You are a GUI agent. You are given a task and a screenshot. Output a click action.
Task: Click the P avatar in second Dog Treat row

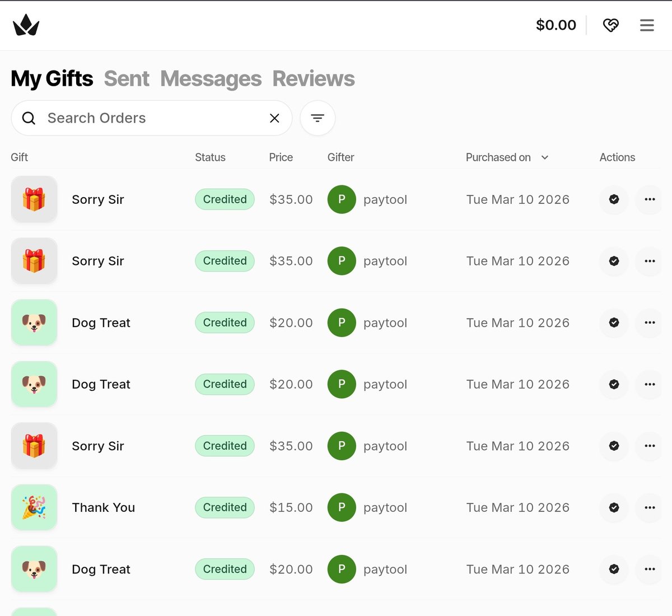(342, 384)
